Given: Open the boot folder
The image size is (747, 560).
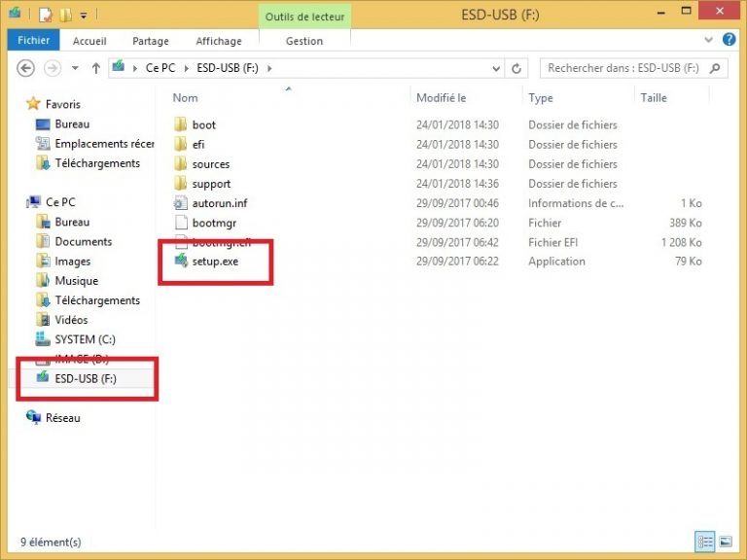Looking at the screenshot, I should (203, 125).
